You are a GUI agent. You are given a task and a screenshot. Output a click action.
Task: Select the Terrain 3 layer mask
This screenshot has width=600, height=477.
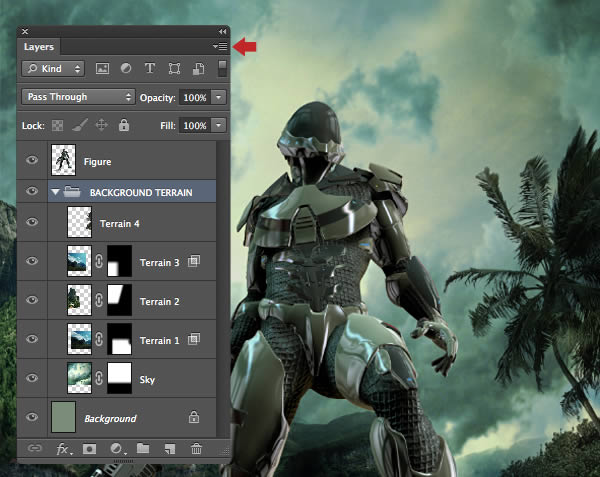119,261
